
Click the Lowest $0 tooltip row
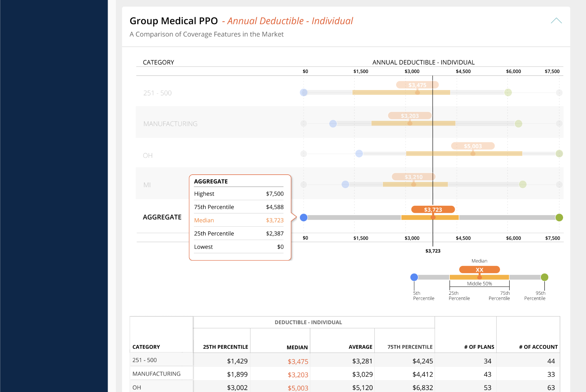click(239, 247)
